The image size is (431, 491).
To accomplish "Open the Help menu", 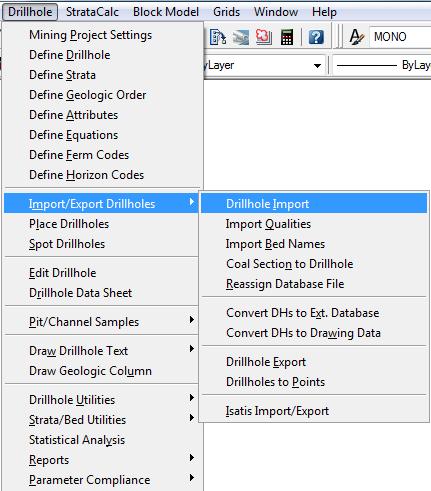I will tap(324, 12).
